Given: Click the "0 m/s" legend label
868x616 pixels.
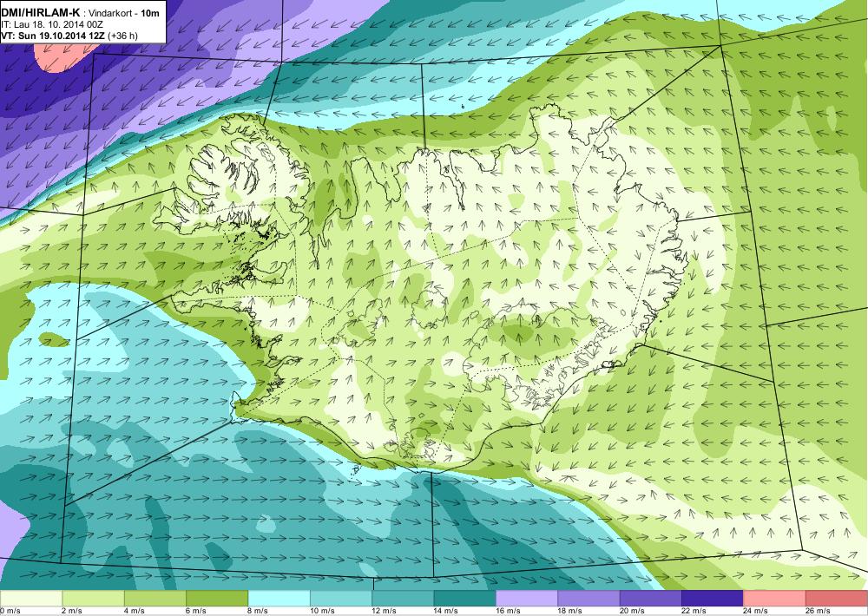Looking at the screenshot, I should click(x=10, y=611).
